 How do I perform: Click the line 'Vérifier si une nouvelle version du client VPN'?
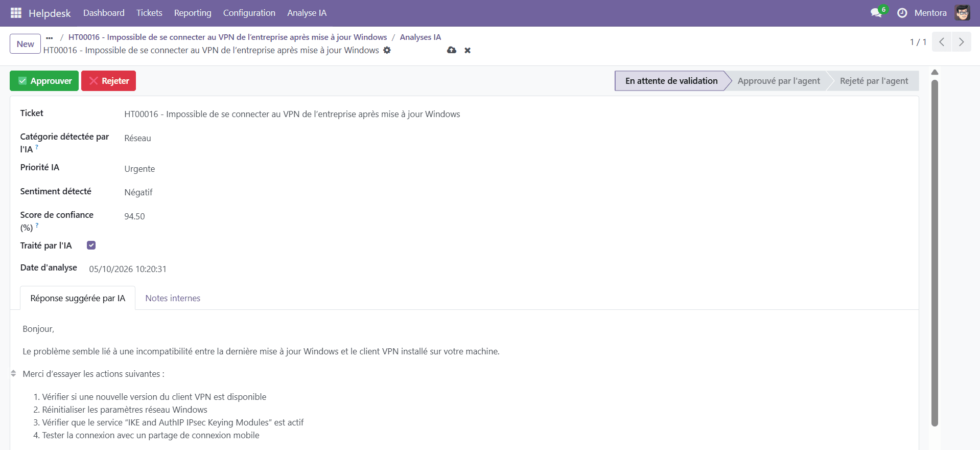click(x=154, y=397)
